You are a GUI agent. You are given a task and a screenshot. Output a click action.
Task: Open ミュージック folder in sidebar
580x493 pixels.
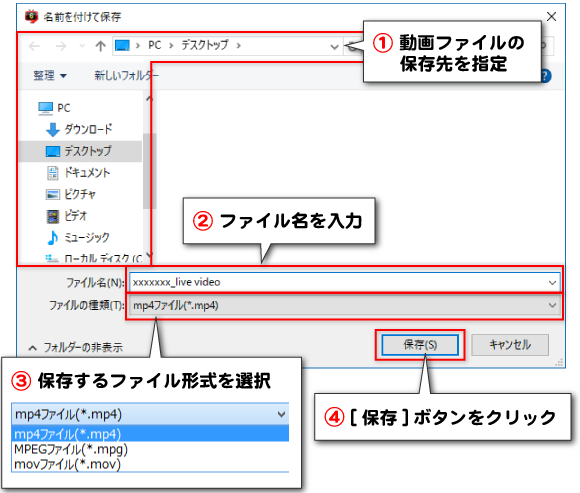(78, 237)
